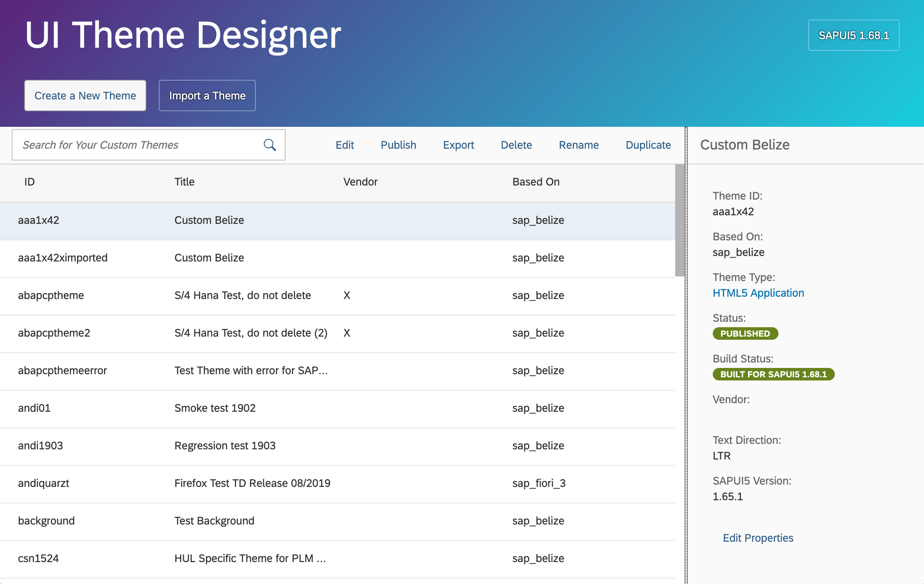Select the aaa1x42 theme row
924x584 pixels.
(x=338, y=220)
